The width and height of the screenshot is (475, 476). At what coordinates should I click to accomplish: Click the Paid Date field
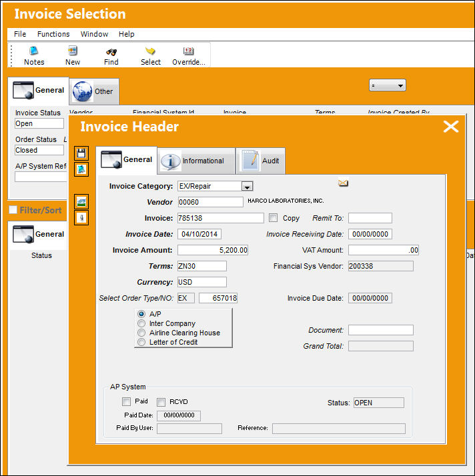179,415
